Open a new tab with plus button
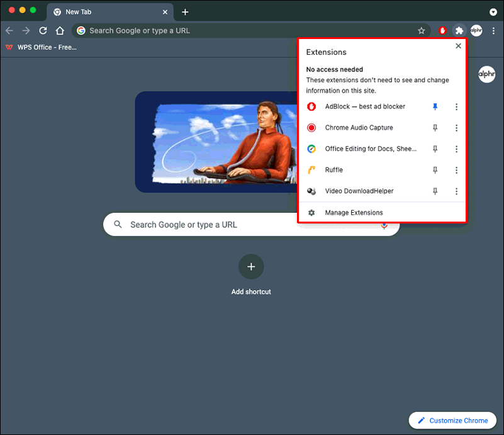This screenshot has width=504, height=435. (185, 12)
